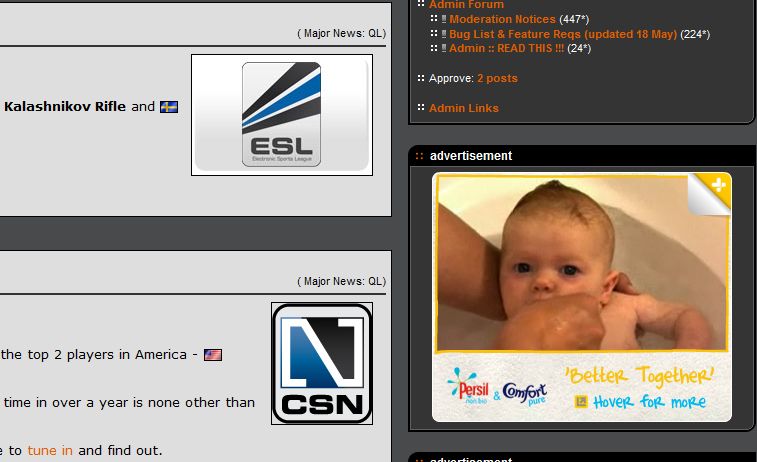Screen dimensions: 757x462
Task: Click the bullet icon next to Admin Links
Action: click(421, 107)
